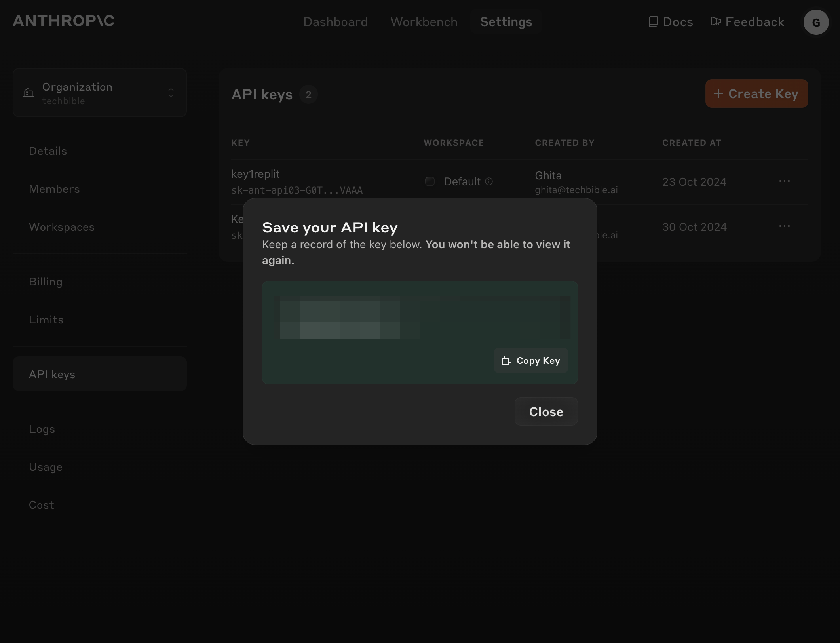Copy the API key with Copy Key button
The width and height of the screenshot is (840, 643).
(x=530, y=360)
